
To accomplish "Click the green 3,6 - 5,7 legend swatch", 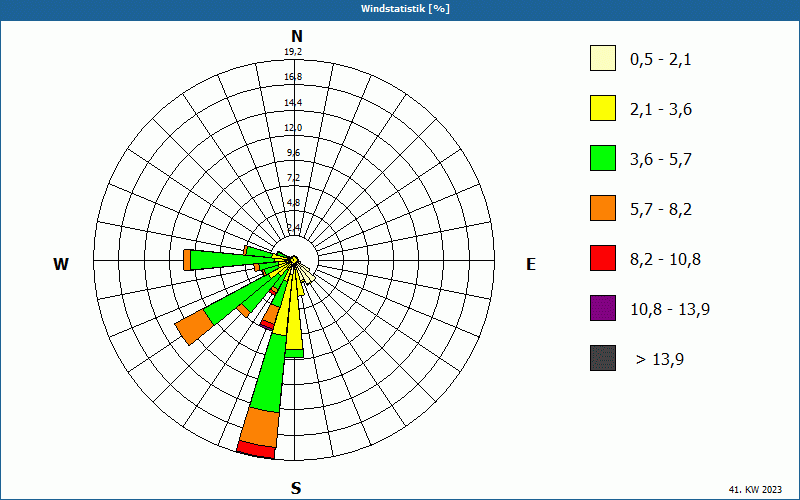I will [603, 158].
